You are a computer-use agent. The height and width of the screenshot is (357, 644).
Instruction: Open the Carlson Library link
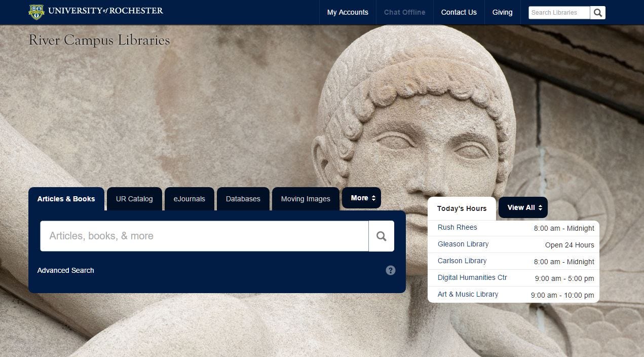point(462,261)
